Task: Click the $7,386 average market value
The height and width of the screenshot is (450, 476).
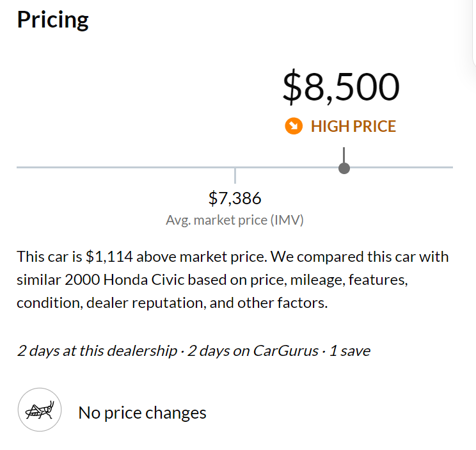Action: coord(235,198)
